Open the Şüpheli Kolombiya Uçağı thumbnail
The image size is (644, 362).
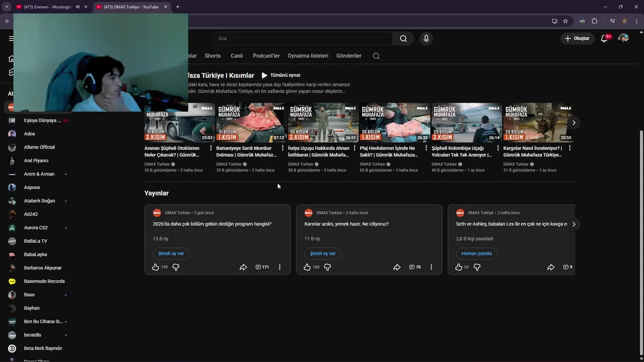pyautogui.click(x=466, y=123)
